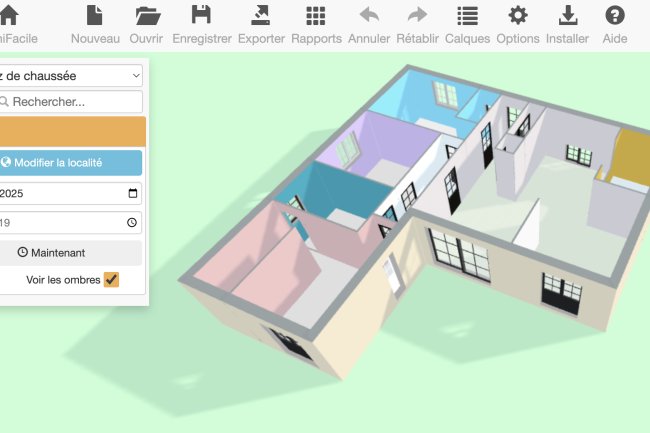
Task: Click the front double door with black lower panels
Action: click(561, 293)
